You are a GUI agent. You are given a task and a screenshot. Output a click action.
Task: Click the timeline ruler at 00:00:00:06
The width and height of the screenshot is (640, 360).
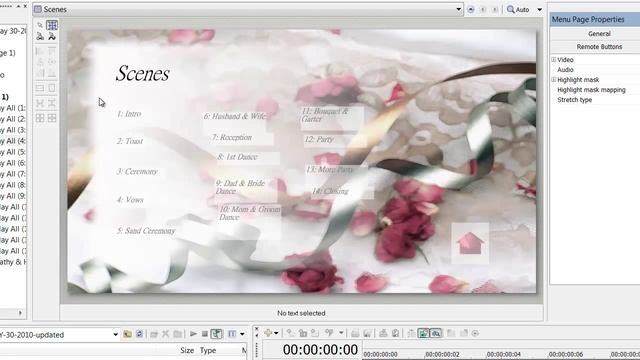point(566,354)
